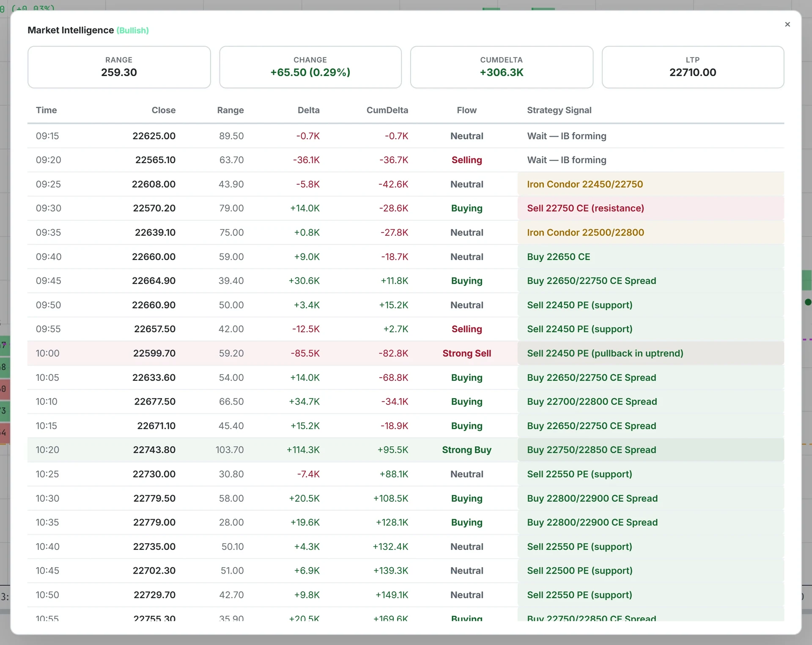Select the Buy 22650 CE signal

coord(650,257)
